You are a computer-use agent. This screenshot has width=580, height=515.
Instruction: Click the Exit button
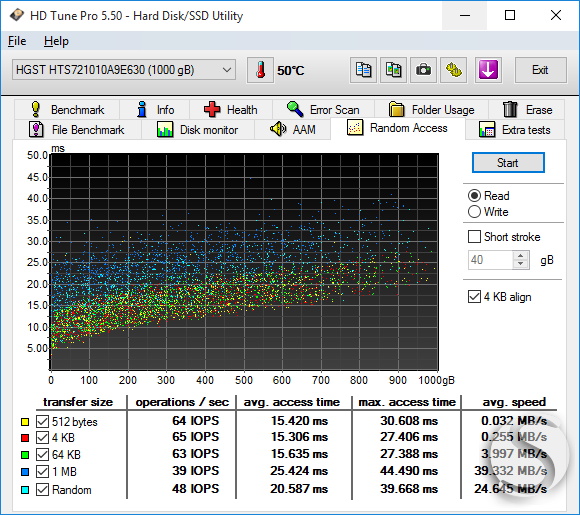pyautogui.click(x=540, y=70)
